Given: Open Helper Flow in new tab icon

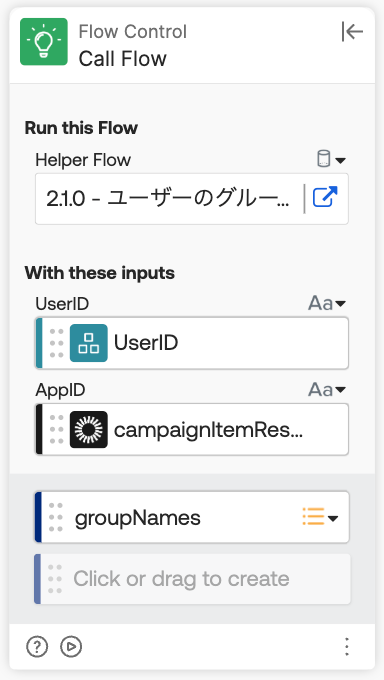Looking at the screenshot, I should 325,197.
